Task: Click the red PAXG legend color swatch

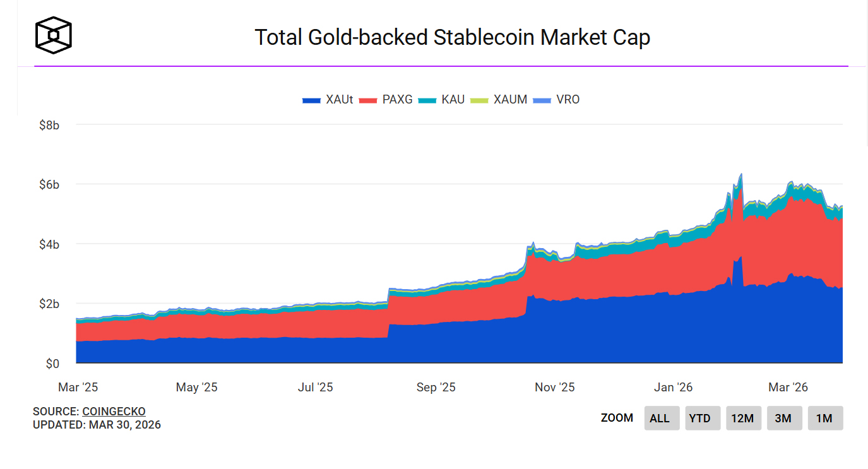Action: [x=368, y=99]
